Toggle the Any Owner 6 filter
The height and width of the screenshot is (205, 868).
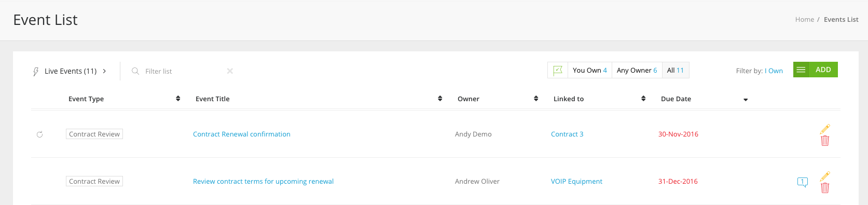(x=637, y=70)
